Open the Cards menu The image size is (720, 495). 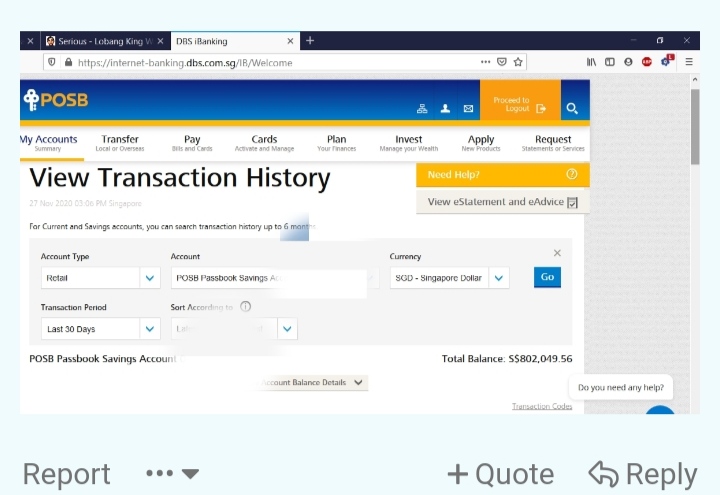pos(264,143)
